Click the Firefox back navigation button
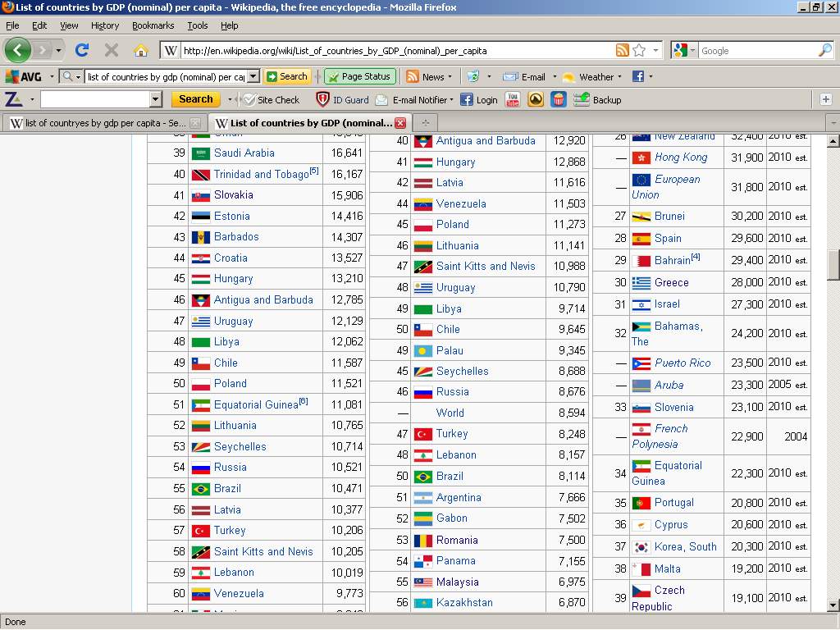This screenshot has width=840, height=630. tap(17, 50)
